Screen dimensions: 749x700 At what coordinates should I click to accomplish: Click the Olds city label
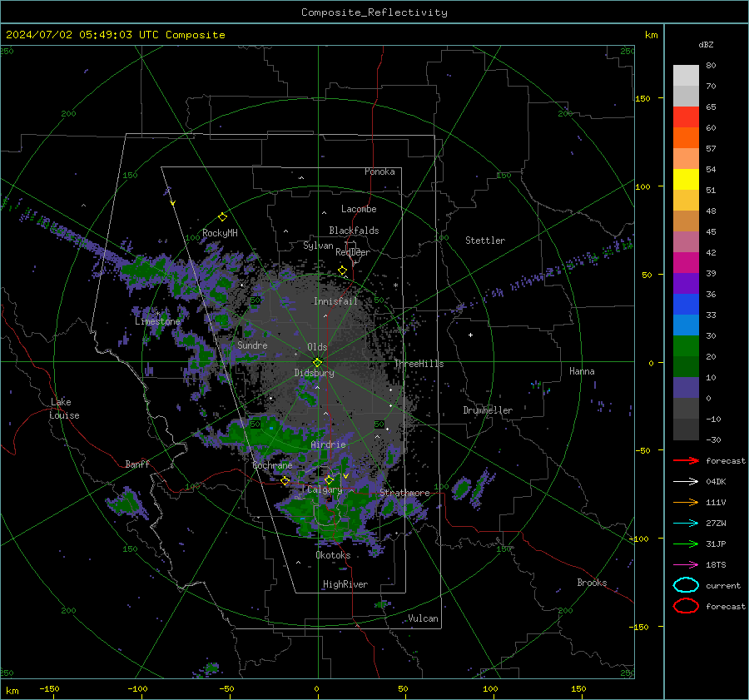(x=317, y=347)
